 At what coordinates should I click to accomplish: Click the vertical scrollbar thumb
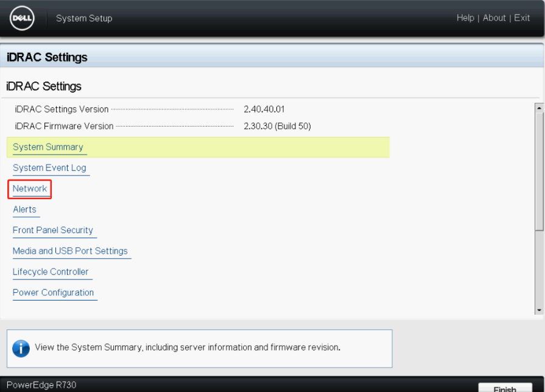pos(539,171)
